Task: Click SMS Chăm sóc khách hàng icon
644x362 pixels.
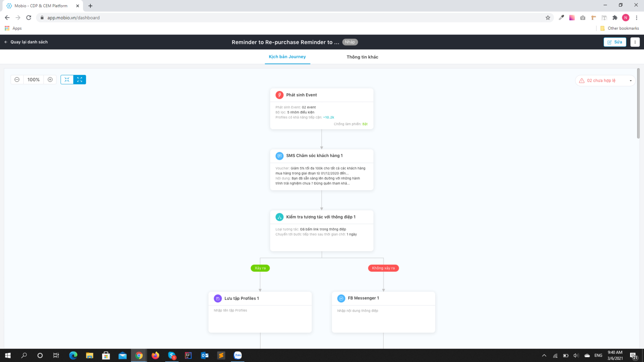Action: point(279,156)
